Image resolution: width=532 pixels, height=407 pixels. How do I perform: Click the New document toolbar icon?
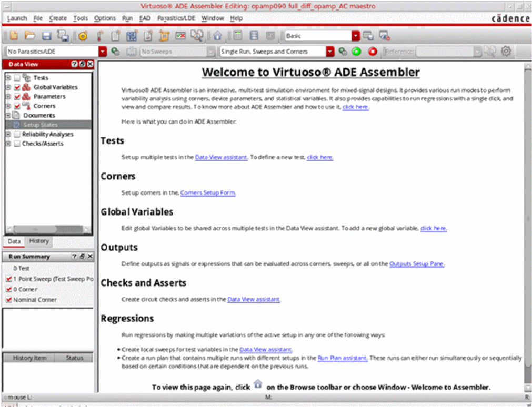14,36
